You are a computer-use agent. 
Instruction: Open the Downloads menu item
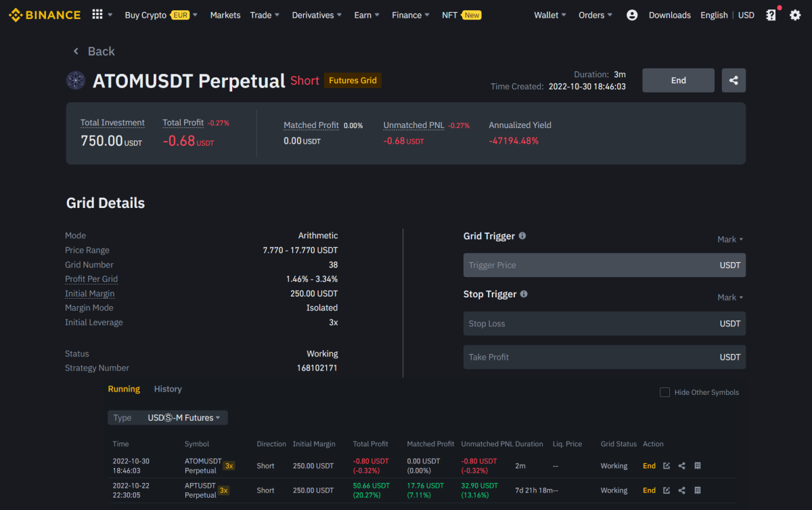tap(670, 15)
